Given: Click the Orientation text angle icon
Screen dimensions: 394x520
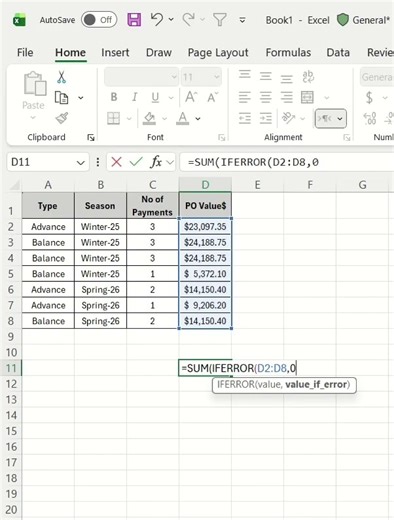Looking at the screenshot, I should (x=289, y=118).
